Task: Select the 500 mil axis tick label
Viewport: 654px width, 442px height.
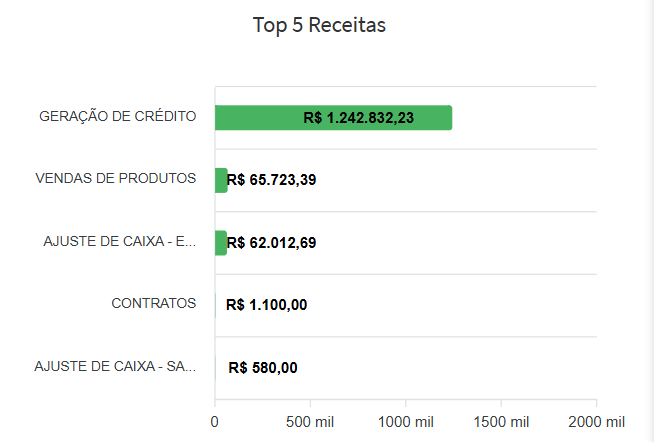Action: click(x=310, y=421)
